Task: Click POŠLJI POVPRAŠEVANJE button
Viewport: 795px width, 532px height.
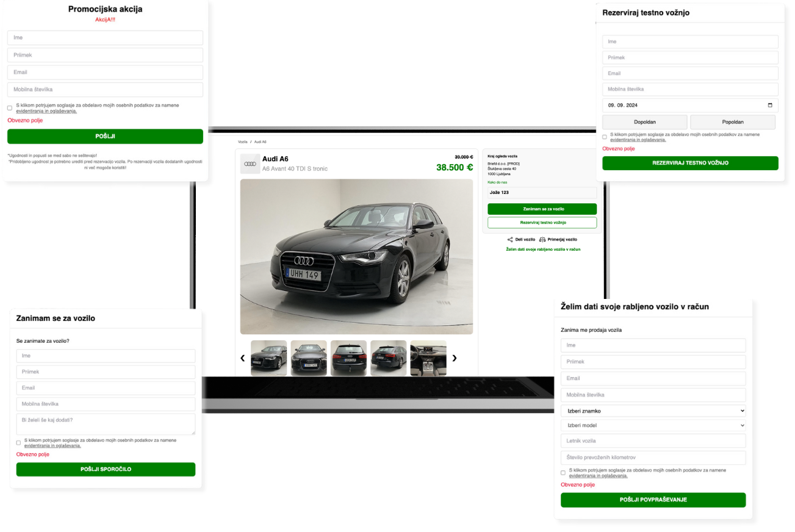Action: click(x=653, y=500)
